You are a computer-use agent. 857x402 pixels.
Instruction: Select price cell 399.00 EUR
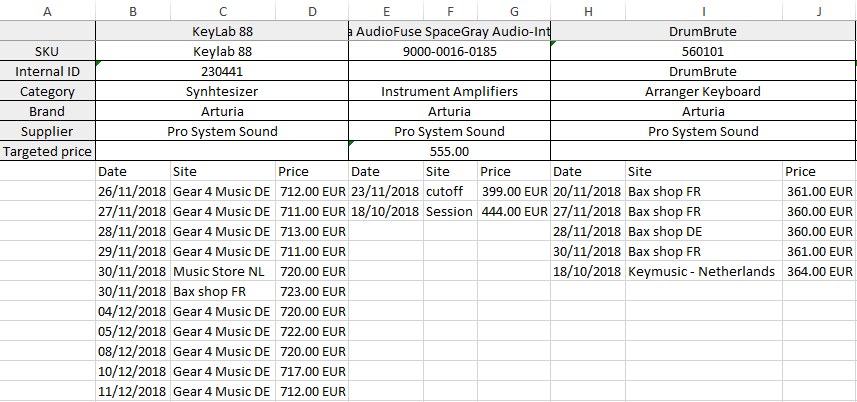tap(514, 191)
